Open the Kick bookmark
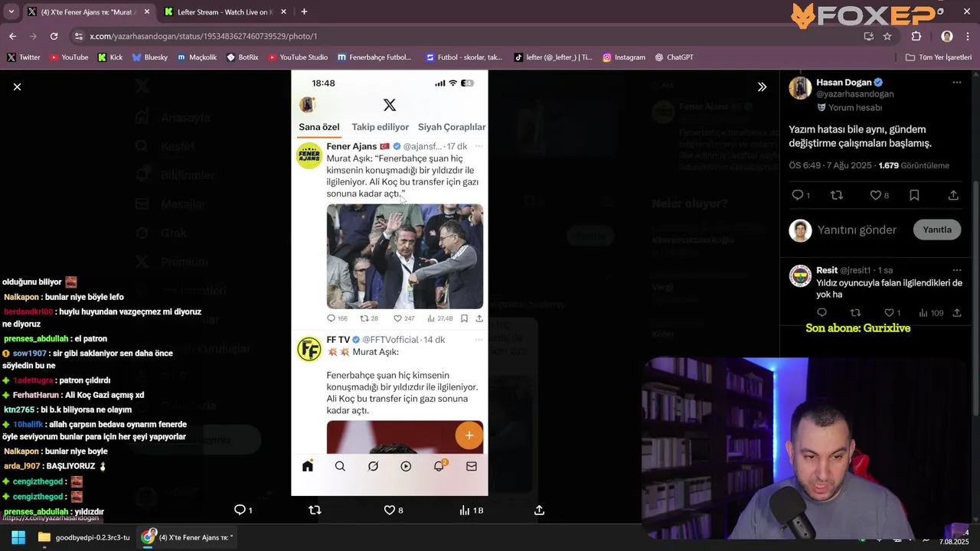Viewport: 980px width, 551px height. tap(110, 57)
